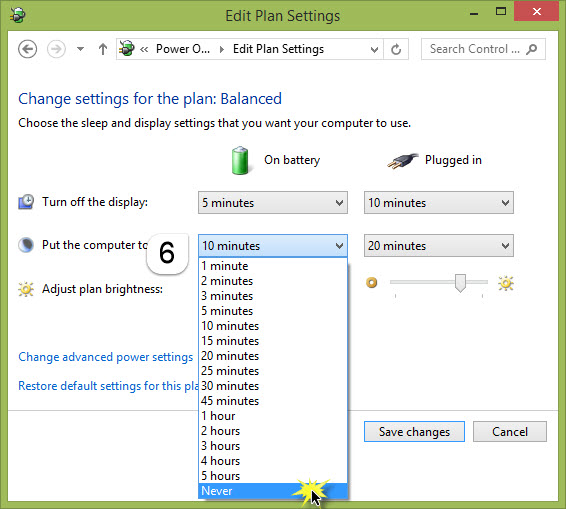Click the Power Options address bar icon
Image resolution: width=566 pixels, height=509 pixels.
pyautogui.click(x=127, y=48)
